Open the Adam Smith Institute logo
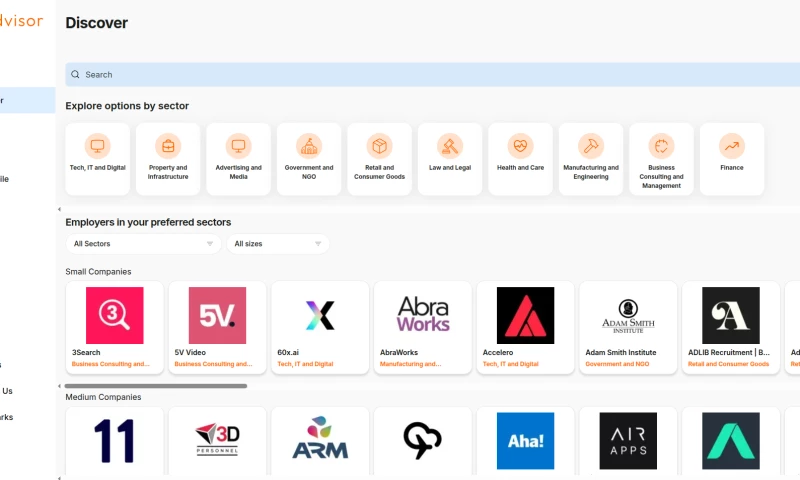The width and height of the screenshot is (800, 480). (628, 316)
